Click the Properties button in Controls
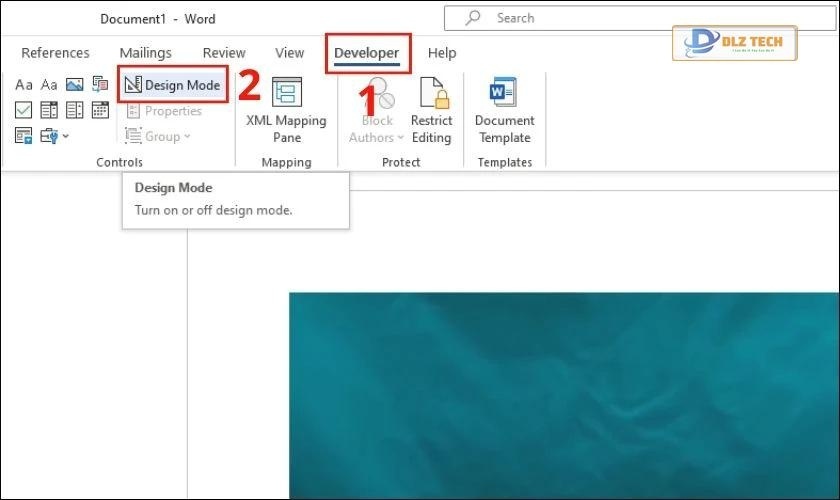 click(x=164, y=111)
